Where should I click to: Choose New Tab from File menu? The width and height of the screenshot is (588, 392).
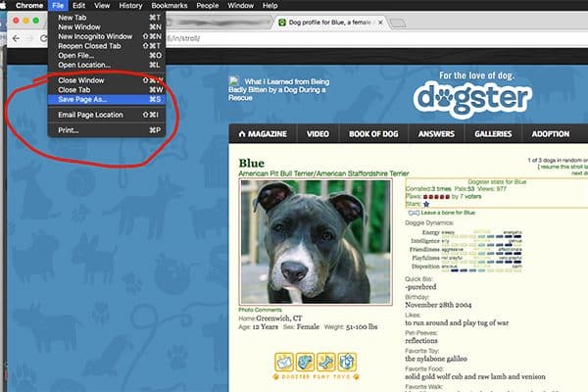[107, 18]
